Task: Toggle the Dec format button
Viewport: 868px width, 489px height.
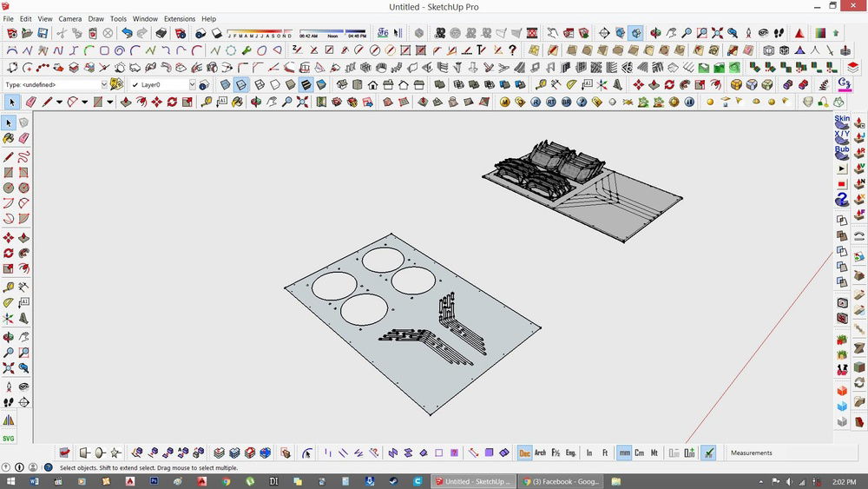Action: (x=524, y=453)
